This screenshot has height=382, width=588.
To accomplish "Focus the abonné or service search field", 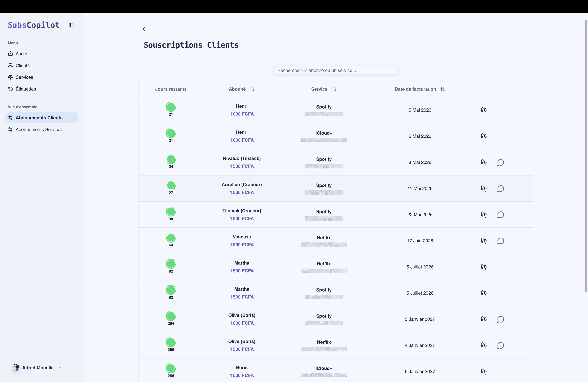I will [335, 70].
